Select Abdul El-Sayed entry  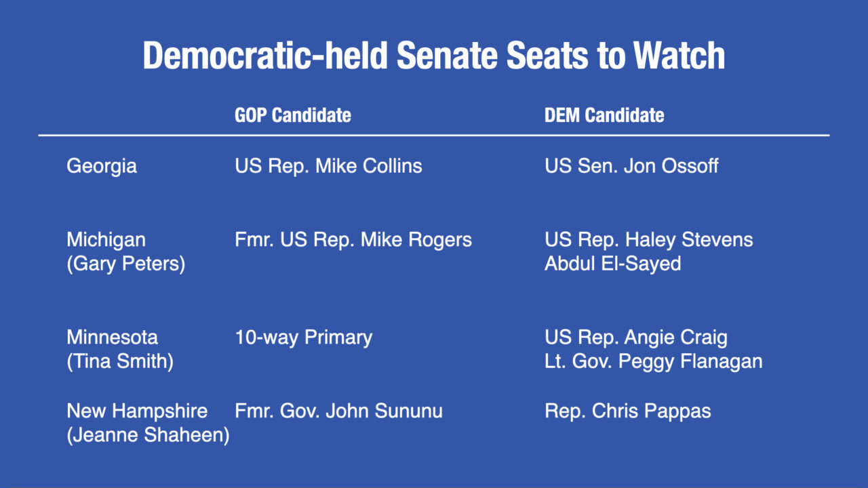(x=613, y=264)
